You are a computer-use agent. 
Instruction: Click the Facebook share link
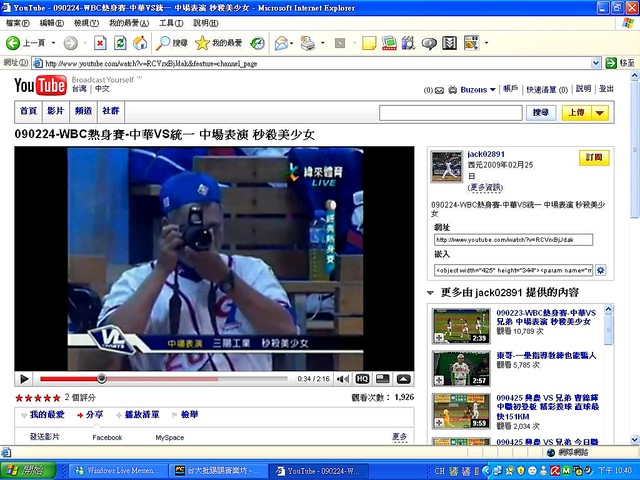click(x=107, y=437)
